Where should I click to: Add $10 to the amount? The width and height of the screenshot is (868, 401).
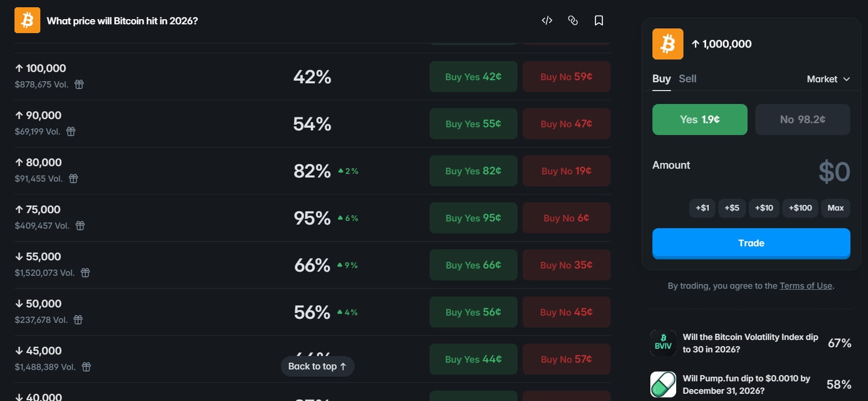[764, 208]
